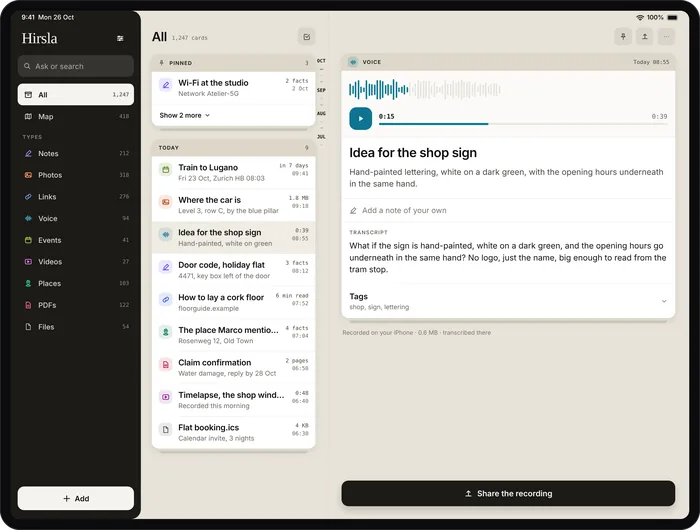Filter by Links type
Screen dimensions: 700x530
tap(75, 197)
